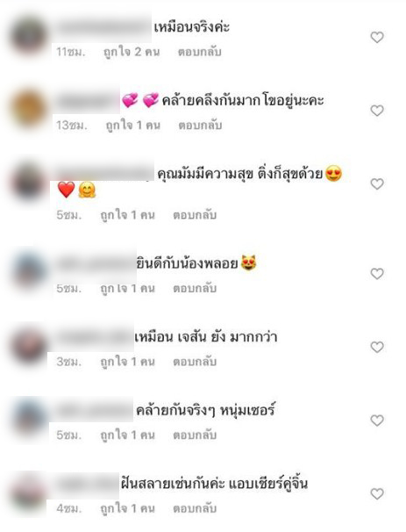View likes 'ถูกใจ 2 คน' on first comment
The width and height of the screenshot is (406, 532).
tap(132, 53)
